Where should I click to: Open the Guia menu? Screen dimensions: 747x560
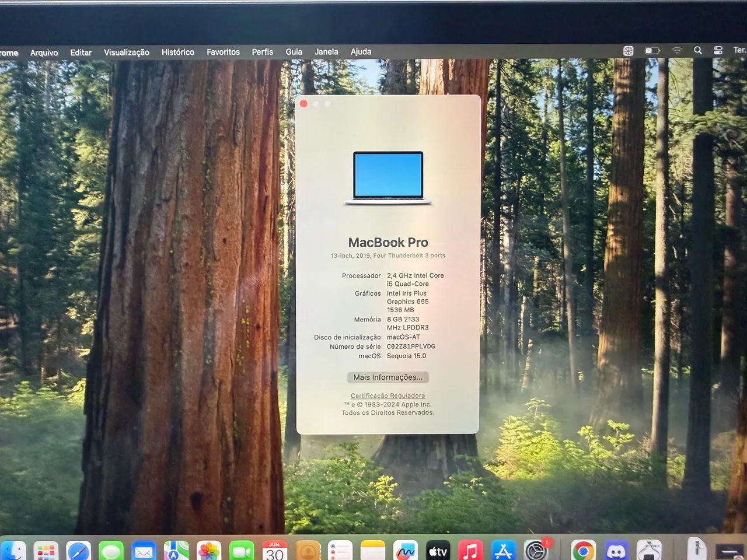[x=294, y=52]
